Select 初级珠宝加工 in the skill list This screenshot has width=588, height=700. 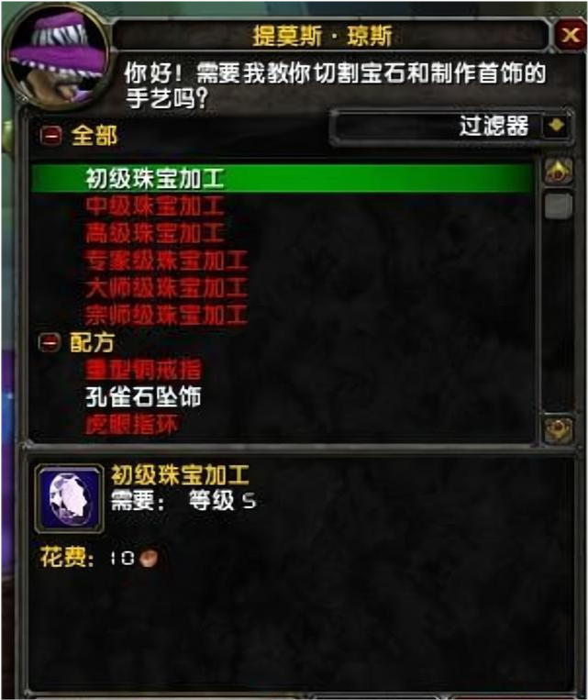pyautogui.click(x=283, y=179)
